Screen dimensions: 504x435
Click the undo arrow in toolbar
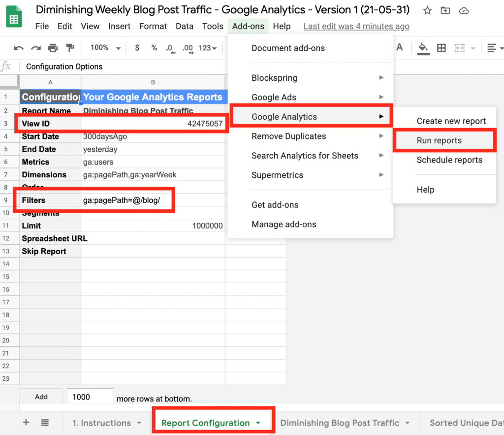point(18,48)
